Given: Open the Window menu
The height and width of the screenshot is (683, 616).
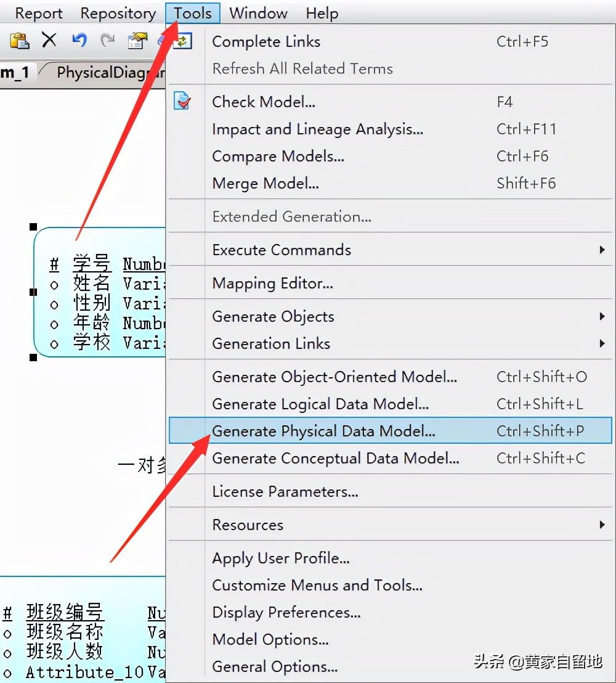Looking at the screenshot, I should (x=257, y=12).
